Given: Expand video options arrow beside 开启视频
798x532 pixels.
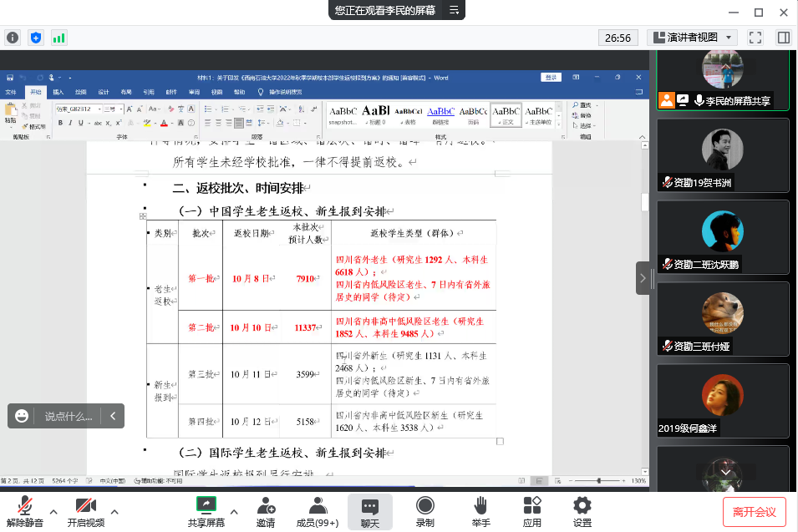Looking at the screenshot, I should coord(114,511).
